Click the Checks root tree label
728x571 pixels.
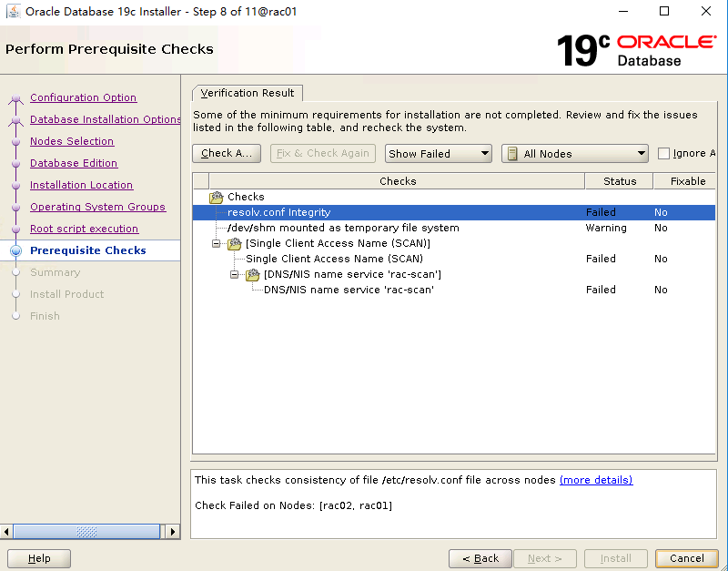pyautogui.click(x=246, y=197)
